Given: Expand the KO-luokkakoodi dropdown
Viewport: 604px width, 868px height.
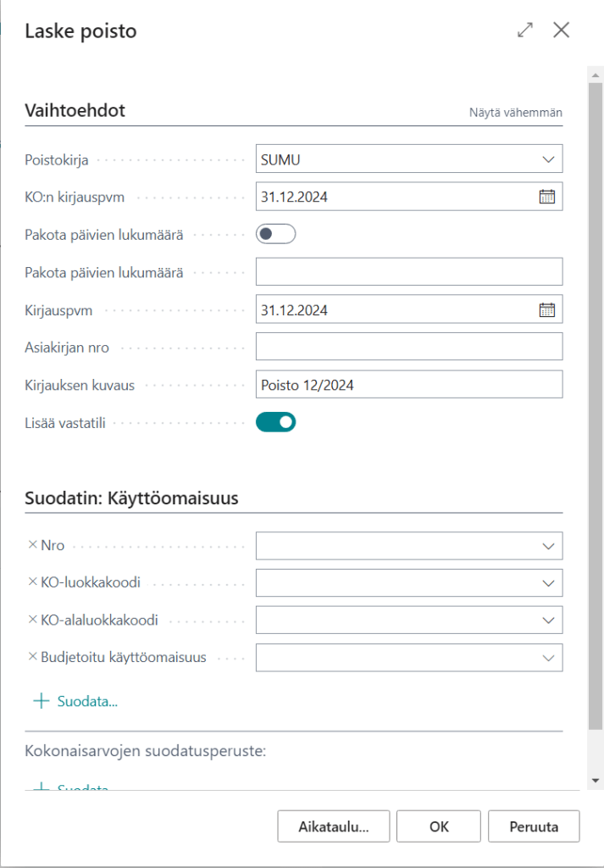Looking at the screenshot, I should coord(548,582).
